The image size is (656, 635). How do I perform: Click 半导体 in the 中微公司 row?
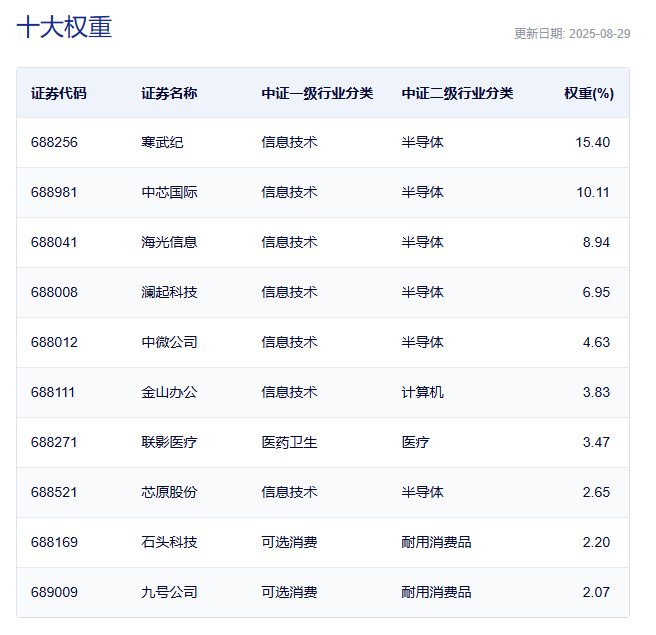coord(423,342)
